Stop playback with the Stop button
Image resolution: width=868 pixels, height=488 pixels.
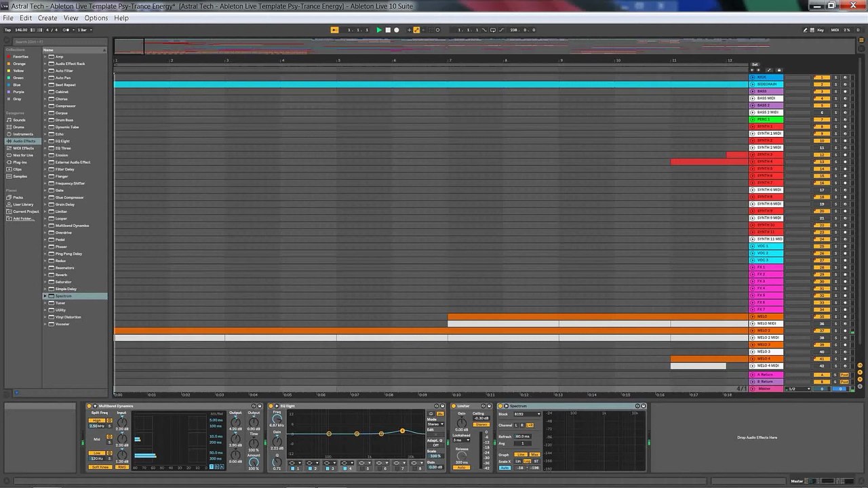click(x=388, y=30)
